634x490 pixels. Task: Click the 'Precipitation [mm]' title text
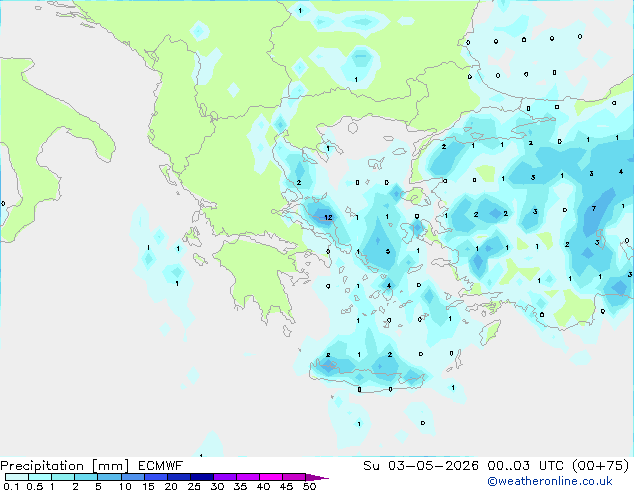[65, 466]
